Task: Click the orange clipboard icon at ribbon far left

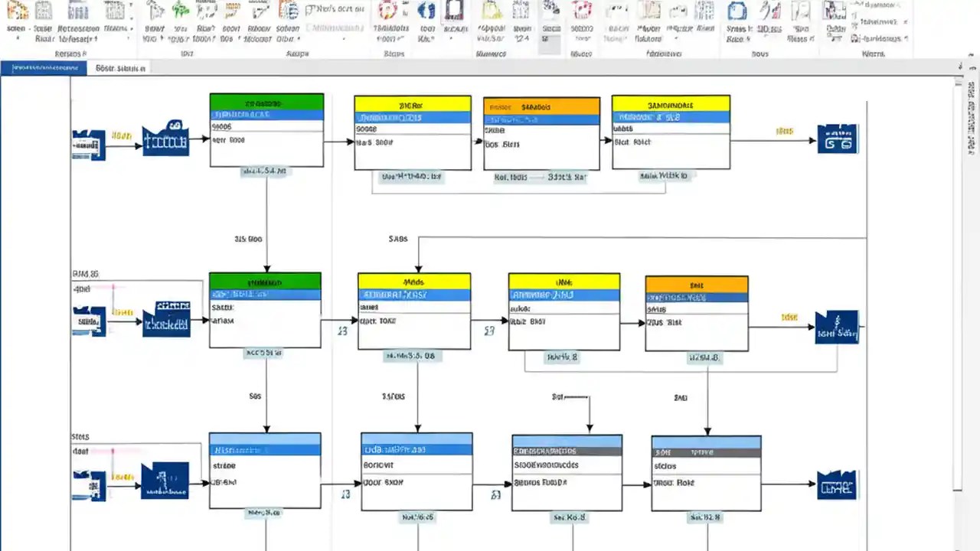Action: [17, 10]
